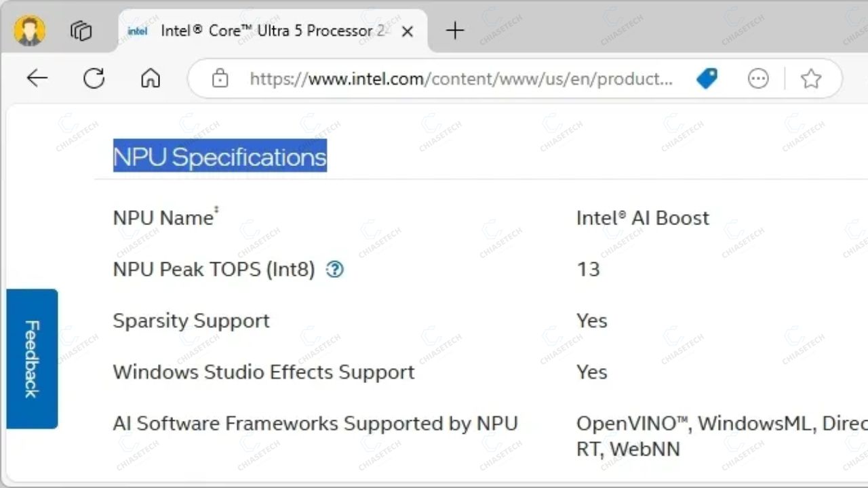Image resolution: width=868 pixels, height=488 pixels.
Task: Click the AI Software Frameworks Supported by NPU label
Action: pos(315,424)
